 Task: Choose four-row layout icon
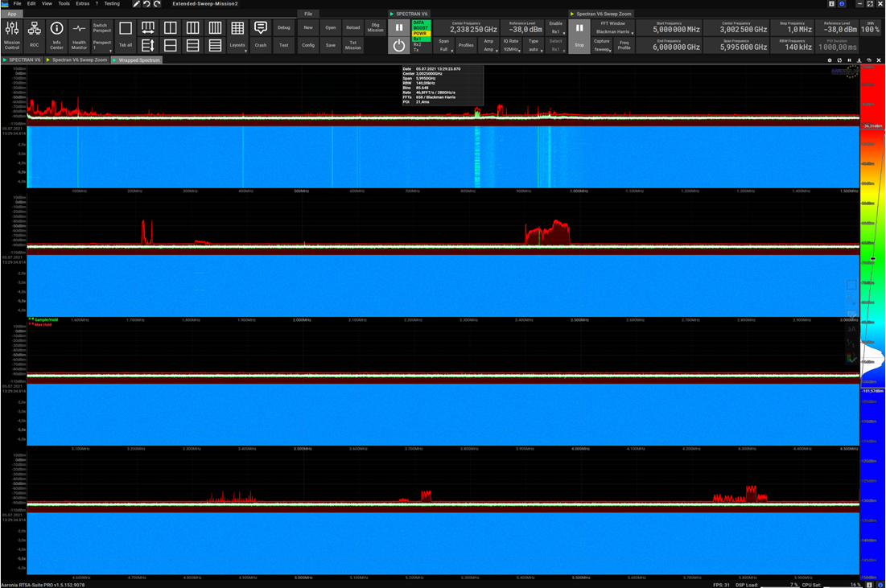[x=216, y=45]
